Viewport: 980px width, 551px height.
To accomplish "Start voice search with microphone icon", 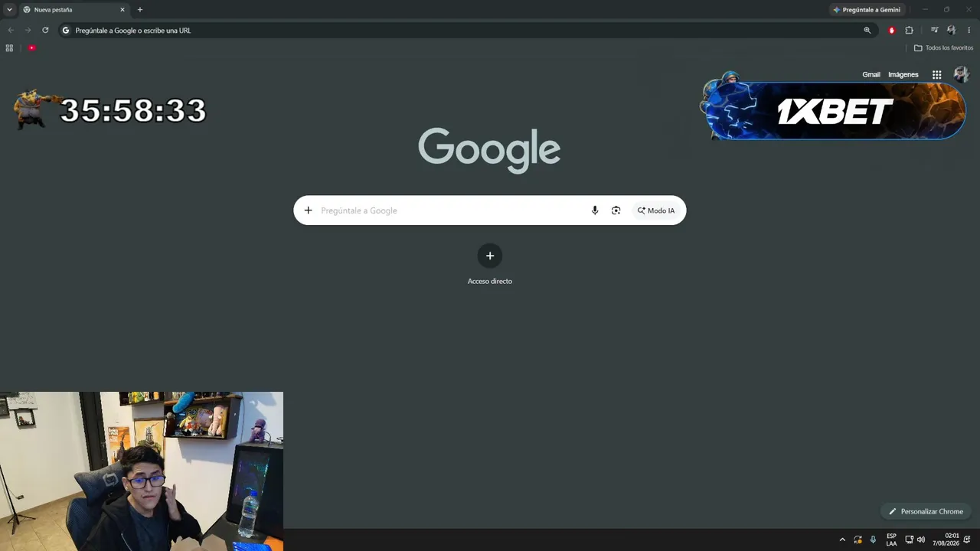I will 595,210.
